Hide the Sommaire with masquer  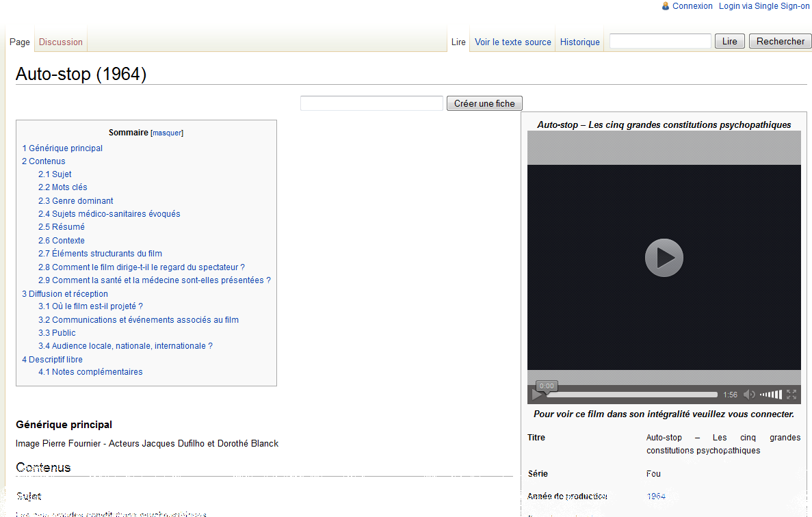click(x=167, y=133)
